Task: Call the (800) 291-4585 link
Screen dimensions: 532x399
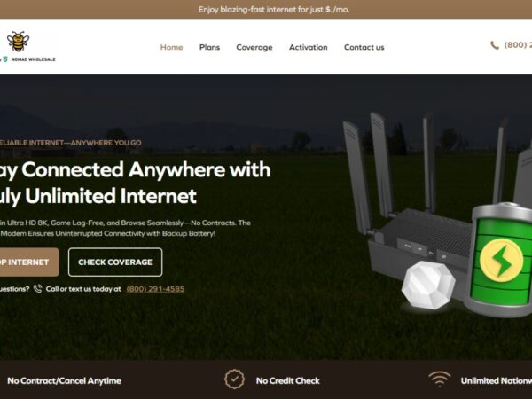Action: [x=155, y=289]
